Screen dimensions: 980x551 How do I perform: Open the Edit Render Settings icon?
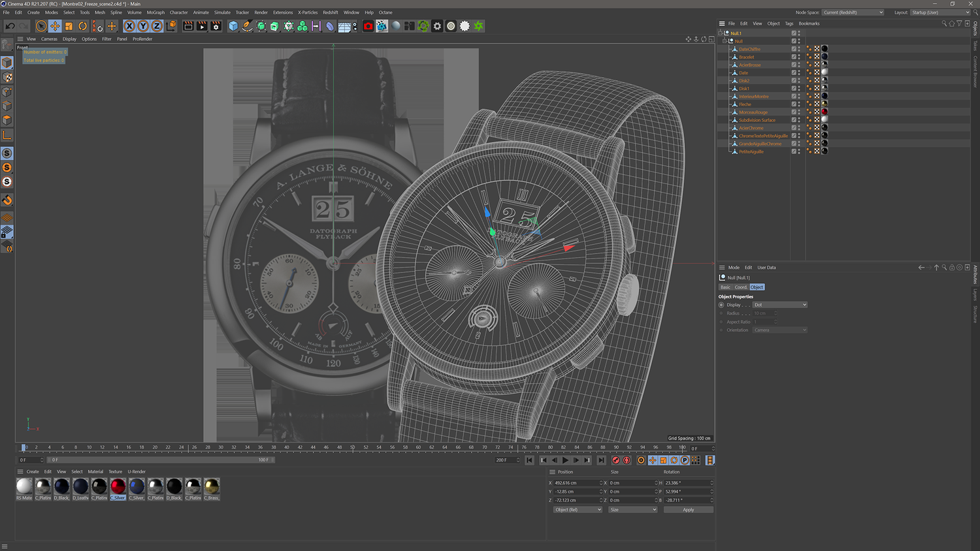coord(216,26)
